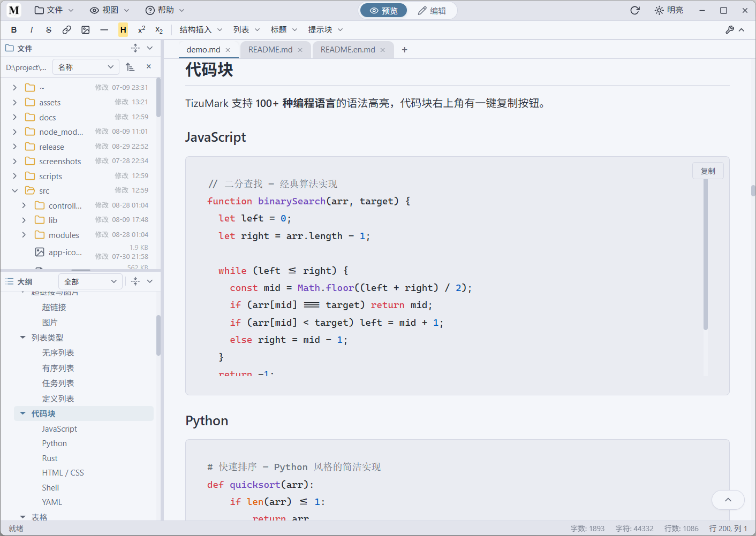The height and width of the screenshot is (536, 756).
Task: Collapse the 大纲 panel chevron
Action: coord(150,281)
